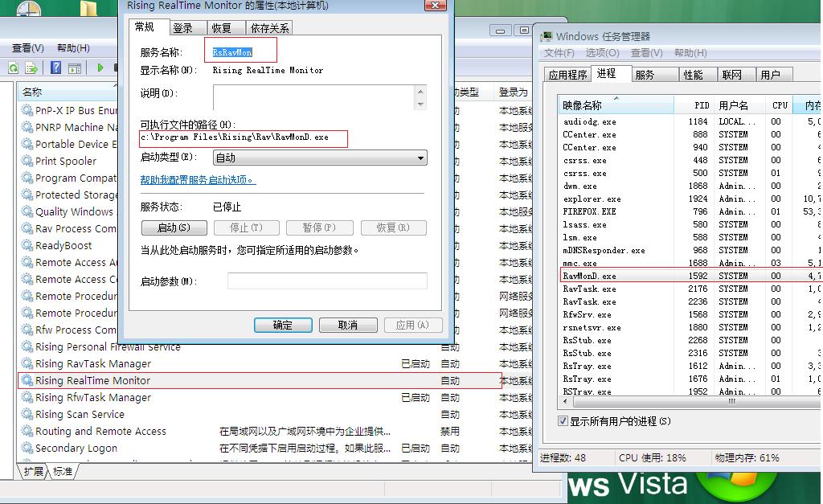Sort services by 登录为 column header
823x504 pixels.
click(x=513, y=92)
